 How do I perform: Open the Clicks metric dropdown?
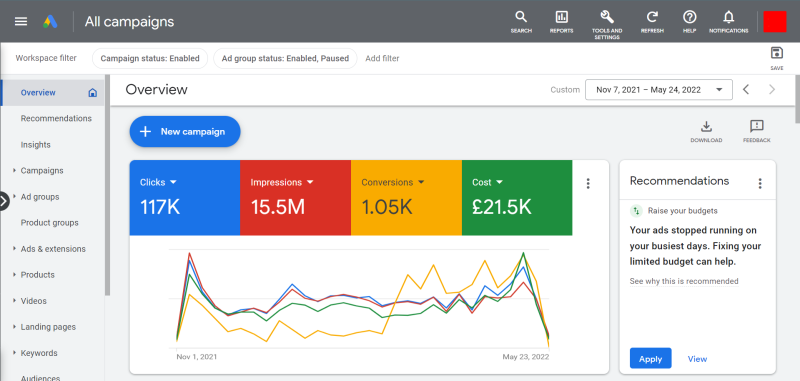[x=173, y=182]
